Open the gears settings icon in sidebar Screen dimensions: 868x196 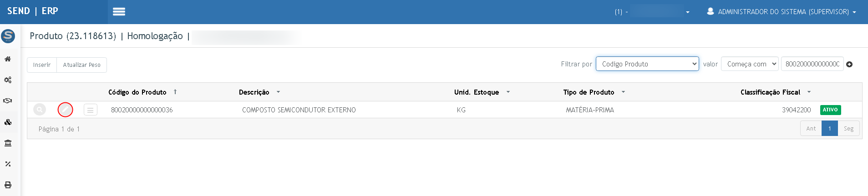(x=8, y=80)
